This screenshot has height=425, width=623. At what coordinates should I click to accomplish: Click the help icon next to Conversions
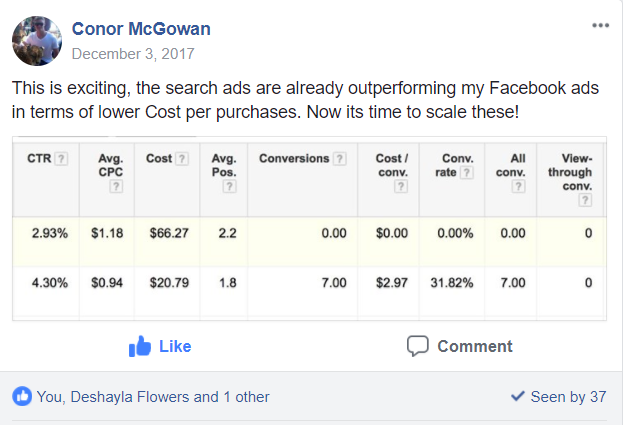[x=340, y=159]
